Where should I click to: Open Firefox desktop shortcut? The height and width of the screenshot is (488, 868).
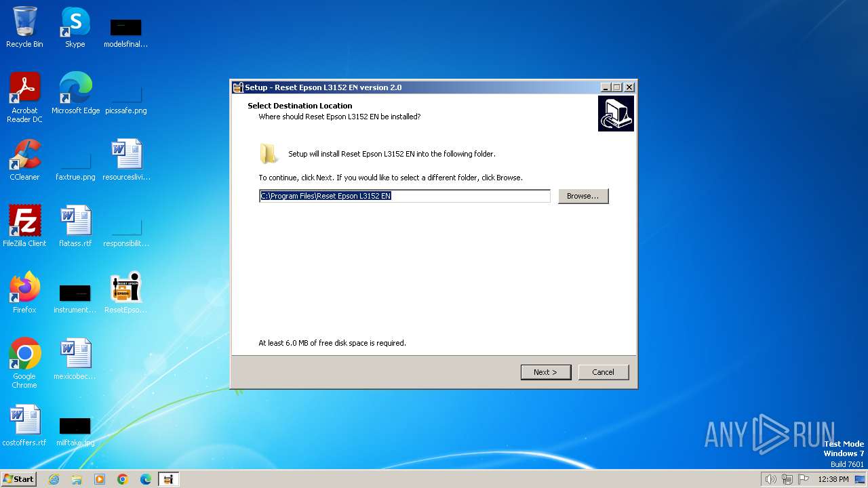(x=24, y=293)
